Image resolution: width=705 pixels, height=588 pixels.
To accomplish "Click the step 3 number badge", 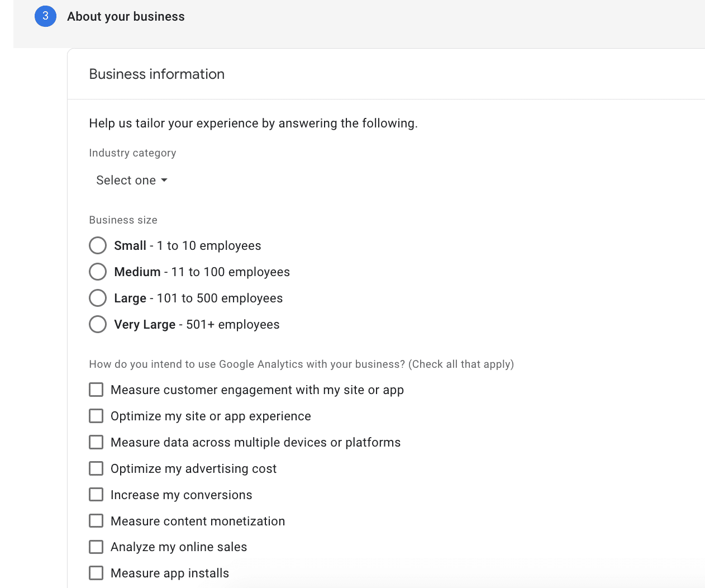I will [45, 16].
